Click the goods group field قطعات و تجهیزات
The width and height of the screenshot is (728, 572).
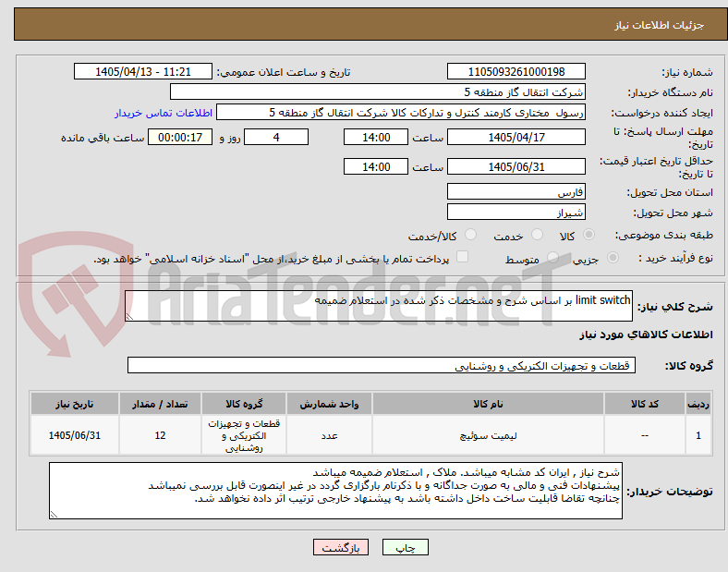382,365
